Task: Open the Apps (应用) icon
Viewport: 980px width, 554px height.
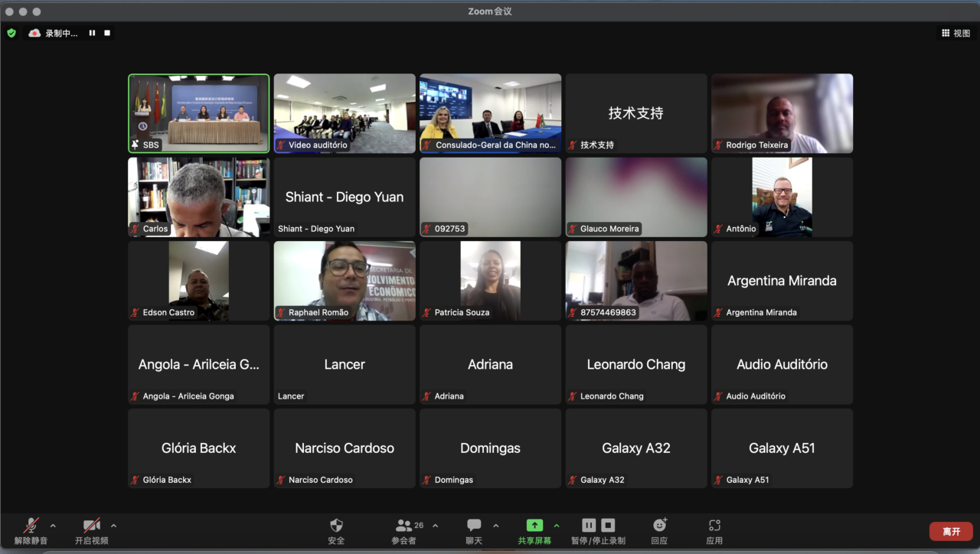Action: pos(714,526)
